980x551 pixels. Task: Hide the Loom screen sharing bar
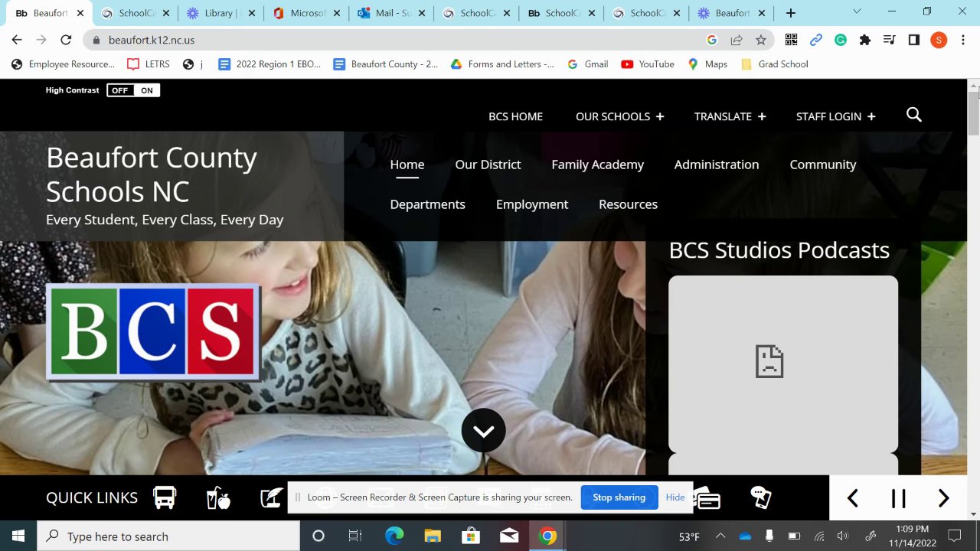(x=675, y=497)
